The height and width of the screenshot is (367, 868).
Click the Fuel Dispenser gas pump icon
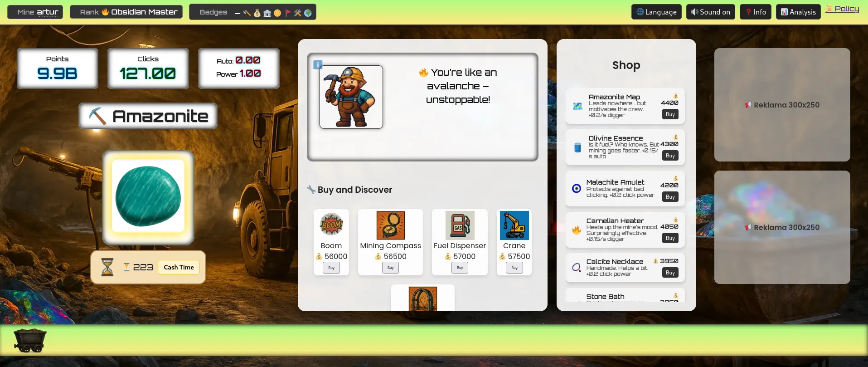point(460,225)
